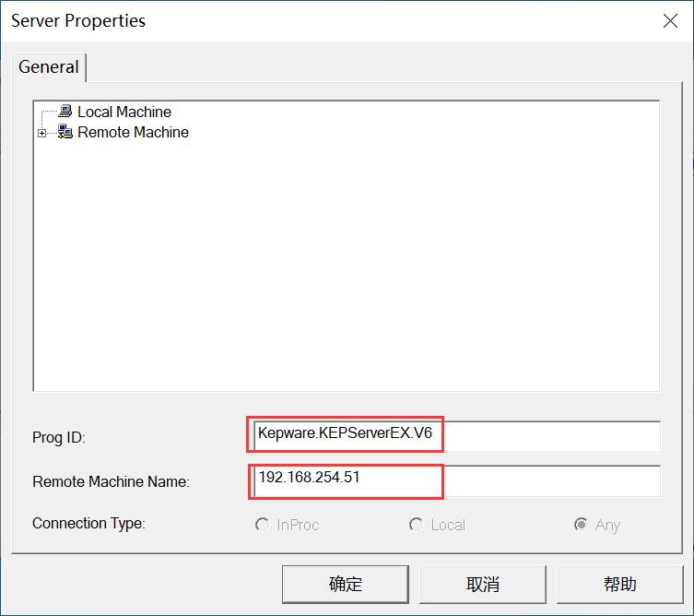
Task: Select the Any connection type radio
Action: [x=581, y=525]
